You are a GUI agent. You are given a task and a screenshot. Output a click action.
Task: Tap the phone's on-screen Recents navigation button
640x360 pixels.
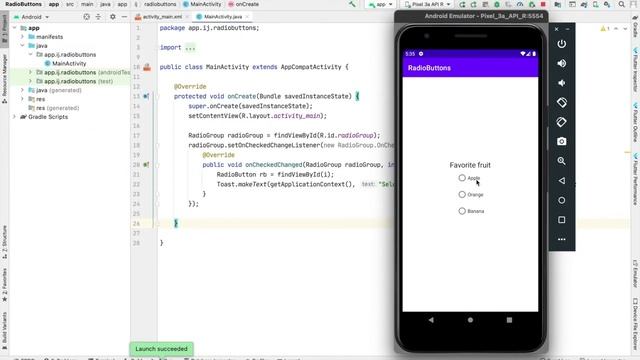(509, 320)
